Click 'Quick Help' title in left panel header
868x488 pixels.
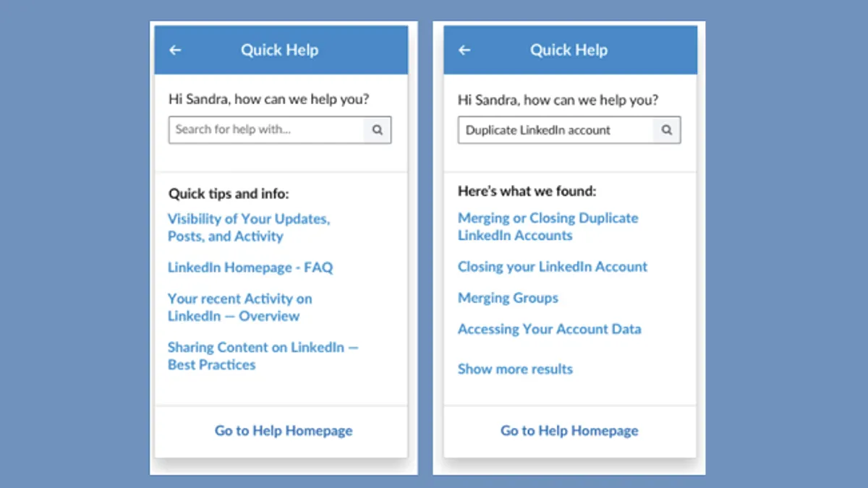tap(279, 50)
